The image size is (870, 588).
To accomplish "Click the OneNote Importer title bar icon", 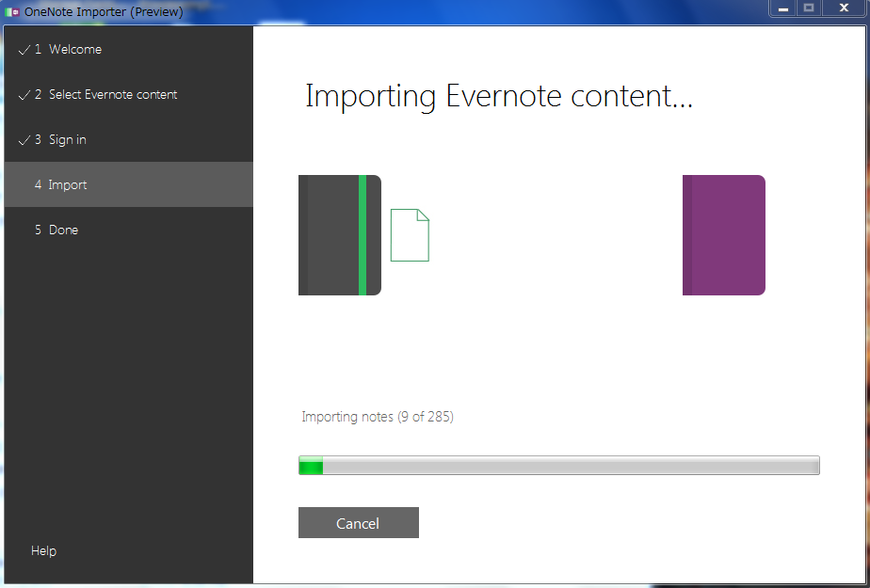I will click(12, 11).
